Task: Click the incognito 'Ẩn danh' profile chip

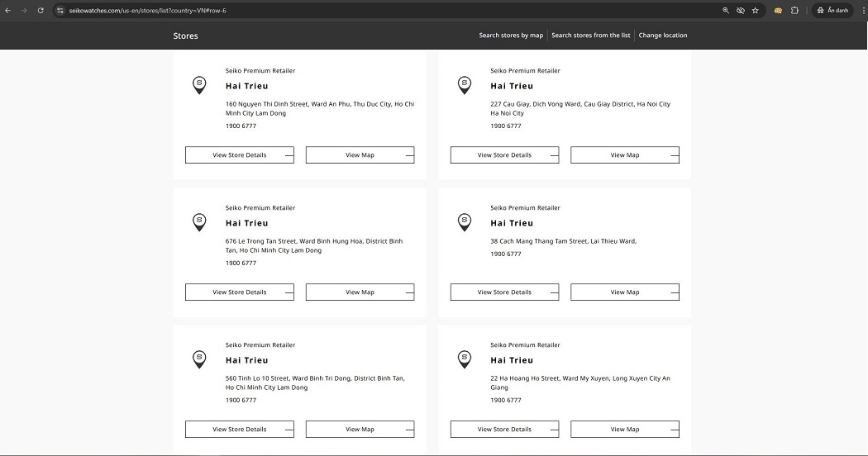Action: tap(832, 11)
